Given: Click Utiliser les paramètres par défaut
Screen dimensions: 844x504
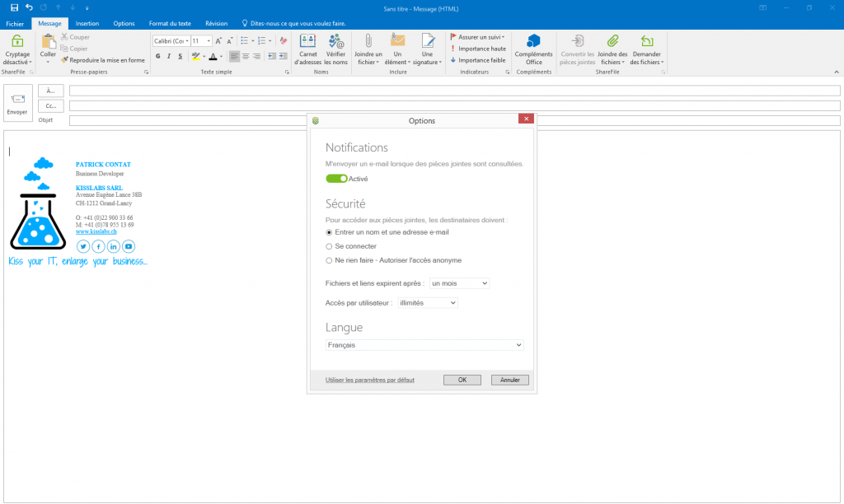Looking at the screenshot, I should pos(368,380).
